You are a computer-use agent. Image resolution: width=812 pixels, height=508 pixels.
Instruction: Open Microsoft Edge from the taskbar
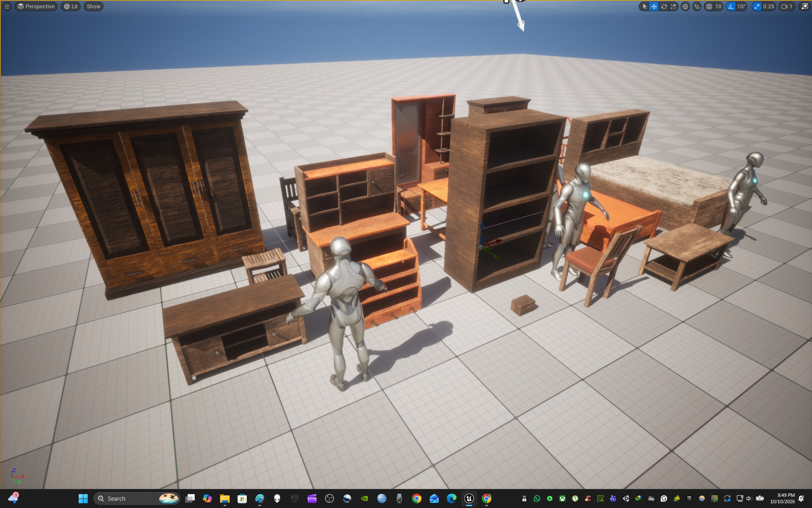pos(452,498)
